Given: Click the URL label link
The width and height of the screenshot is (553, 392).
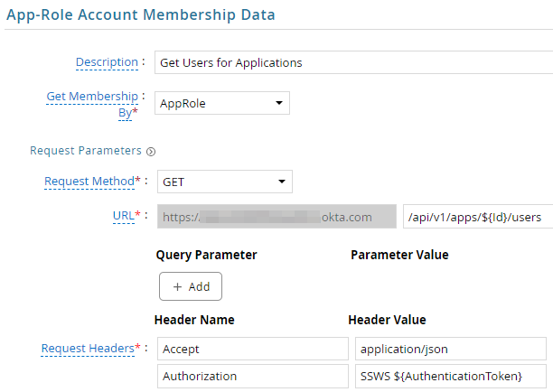Looking at the screenshot, I should coord(124,215).
